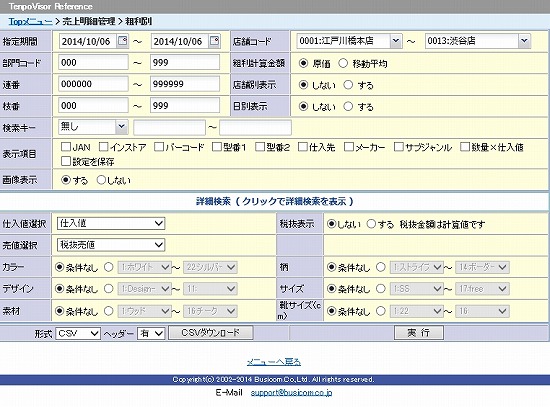This screenshot has width=550, height=407.
Task: Select 条件なし for 柄
Action: click(x=331, y=267)
